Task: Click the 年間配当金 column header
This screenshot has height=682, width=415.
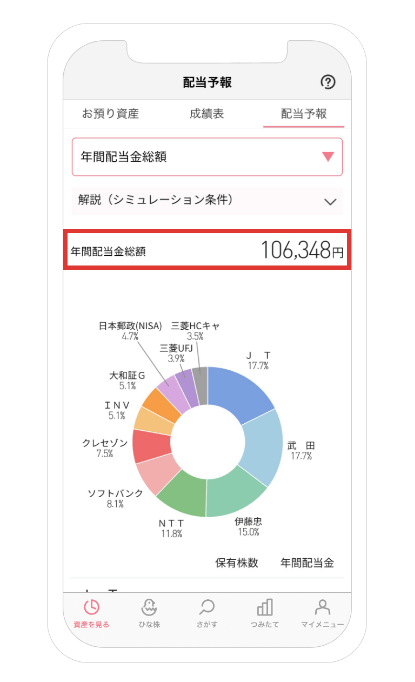Action: (307, 563)
